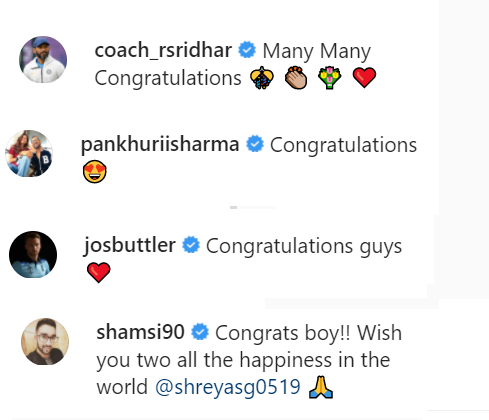
Task: Click the pankhuriisharma username
Action: [160, 146]
